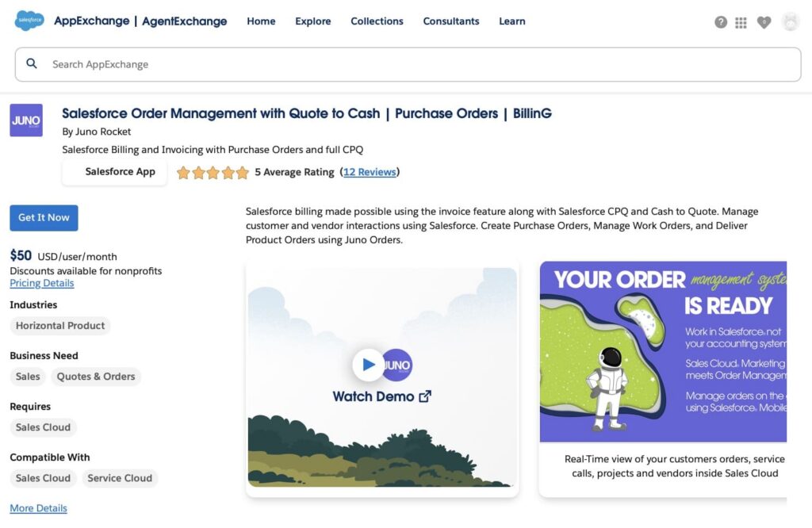812x528 pixels.
Task: Open the 12 Reviews link
Action: click(x=370, y=172)
